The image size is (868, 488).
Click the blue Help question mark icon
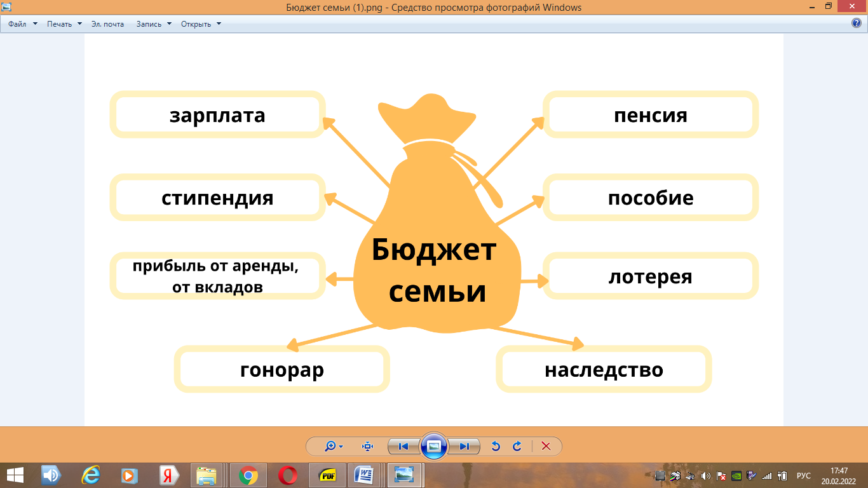[857, 24]
